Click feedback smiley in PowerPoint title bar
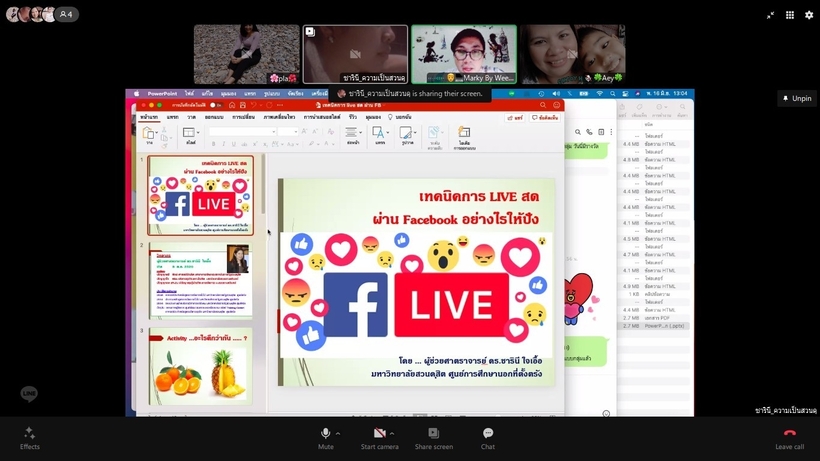 [556, 105]
